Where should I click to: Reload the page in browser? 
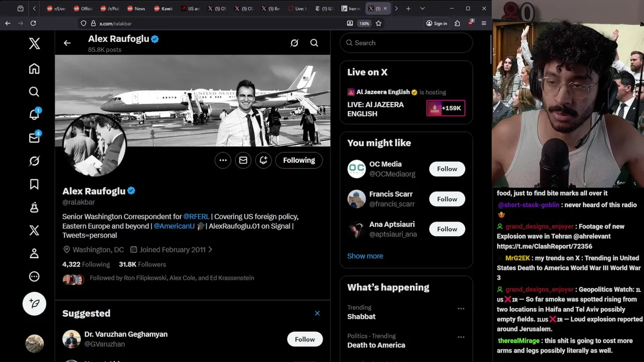[x=33, y=23]
